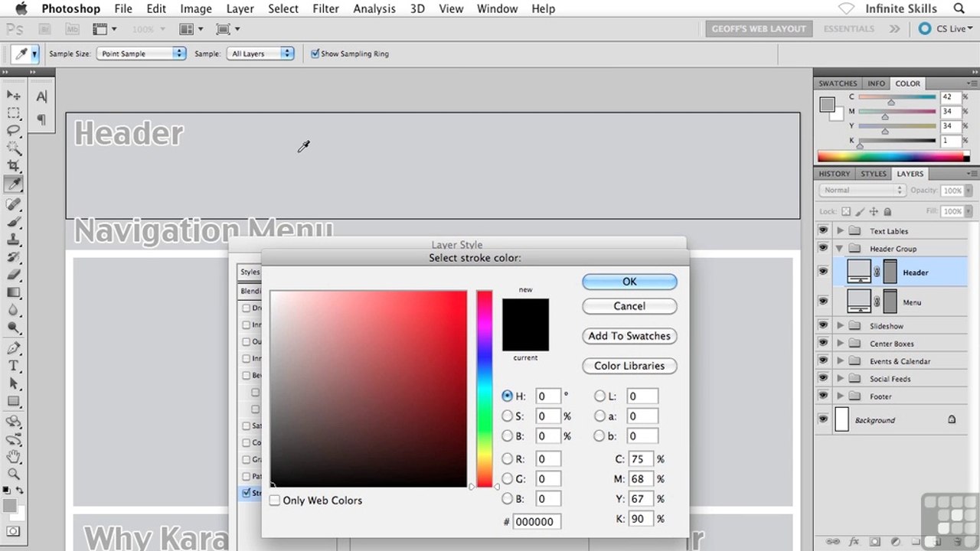Select the Horizontal Type tool

coord(14,366)
